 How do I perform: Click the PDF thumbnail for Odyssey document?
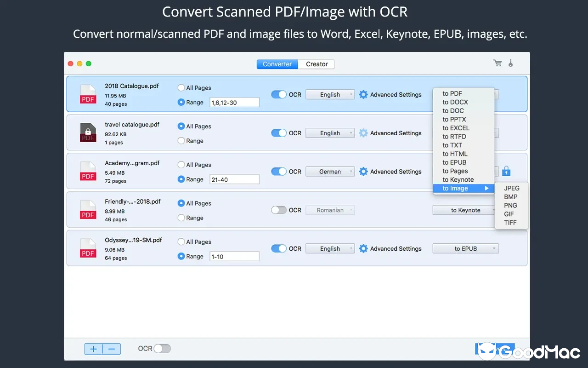coord(88,248)
